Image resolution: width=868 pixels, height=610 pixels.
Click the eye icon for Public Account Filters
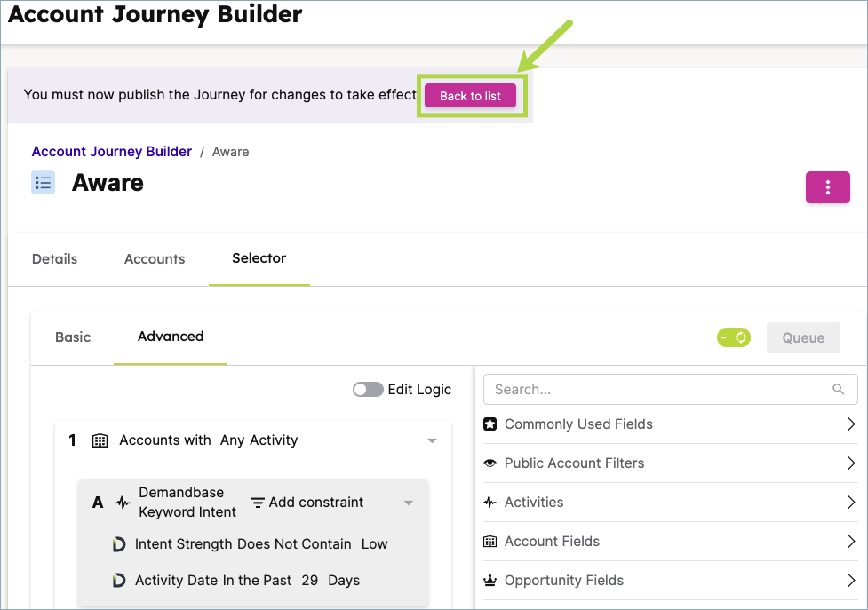point(490,463)
